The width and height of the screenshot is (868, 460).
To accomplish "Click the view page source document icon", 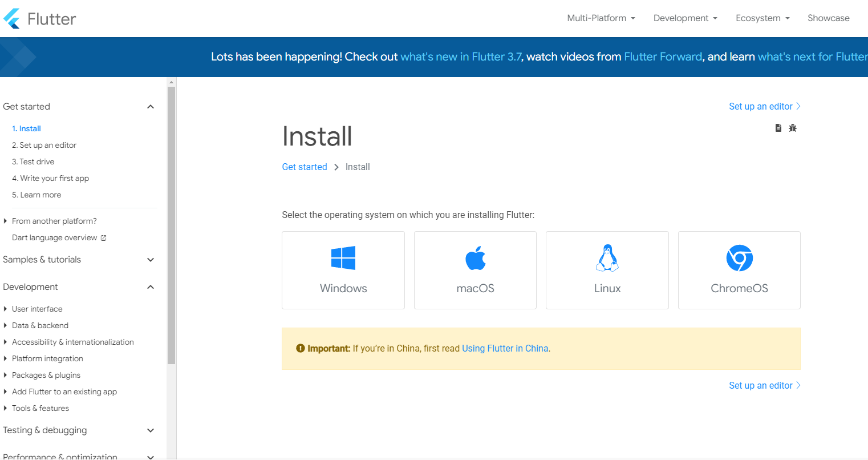I will tap(778, 128).
